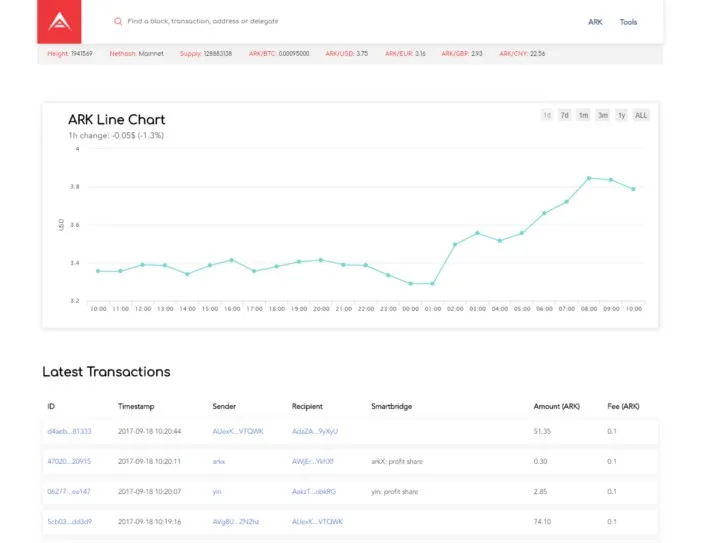Viewport: 720px width, 543px height.
Task: Click the Height 1941569 status entry
Action: [x=70, y=54]
